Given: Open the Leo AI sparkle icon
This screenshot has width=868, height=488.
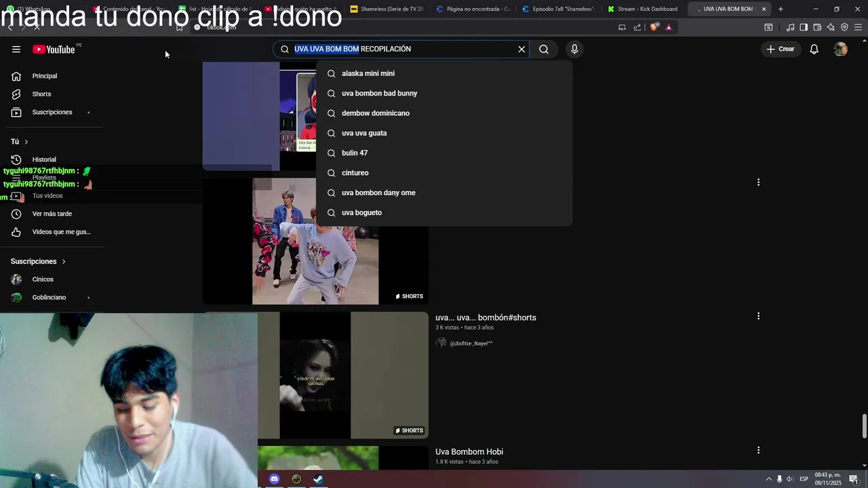Looking at the screenshot, I should pyautogui.click(x=831, y=27).
